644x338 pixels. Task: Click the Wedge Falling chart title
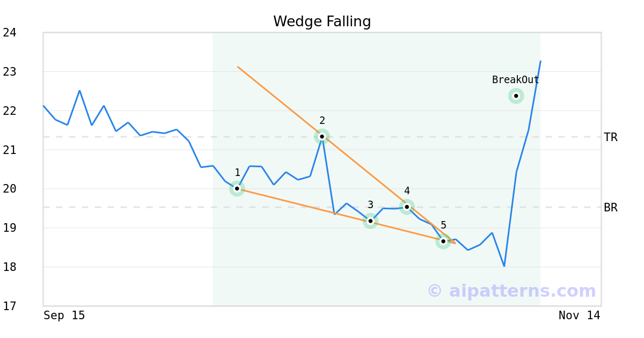[x=322, y=21]
